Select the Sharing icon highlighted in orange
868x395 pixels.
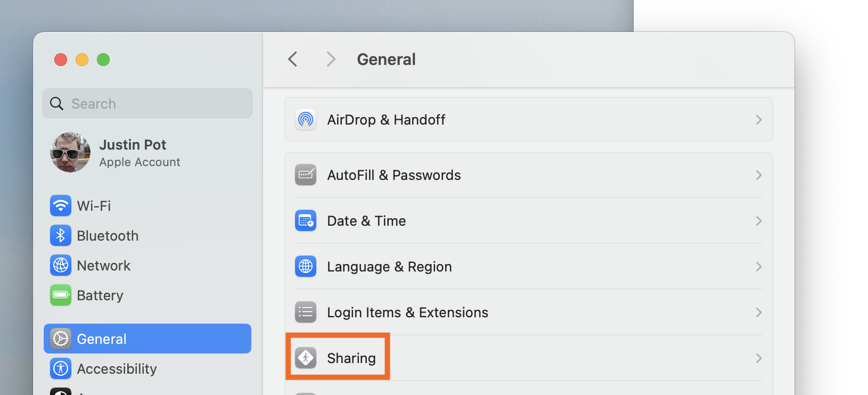click(x=306, y=358)
